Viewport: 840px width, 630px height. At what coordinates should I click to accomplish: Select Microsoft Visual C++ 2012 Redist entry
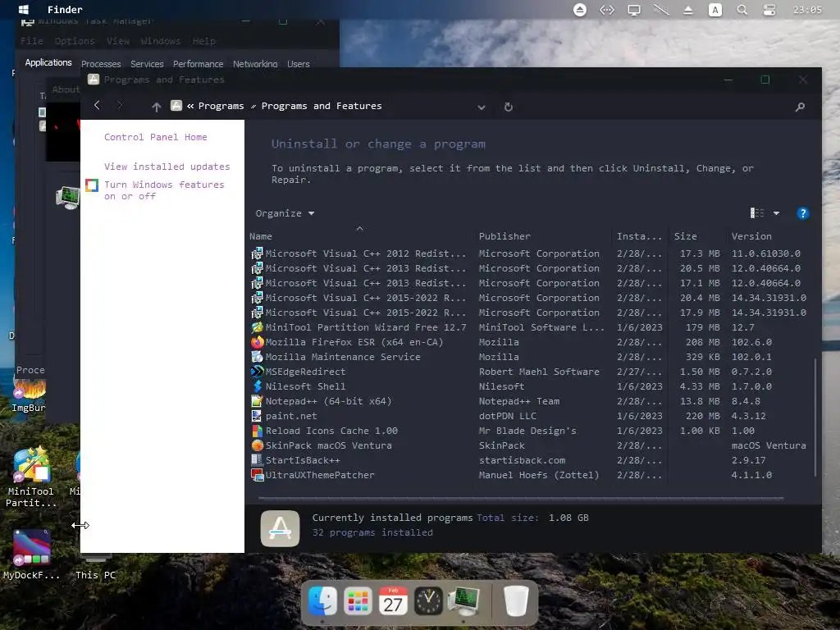(x=531, y=253)
